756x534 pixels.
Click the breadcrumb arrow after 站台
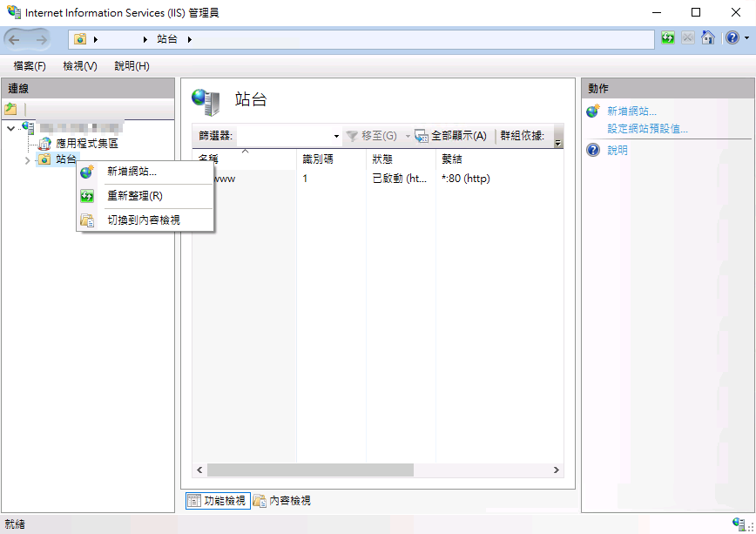(x=190, y=39)
